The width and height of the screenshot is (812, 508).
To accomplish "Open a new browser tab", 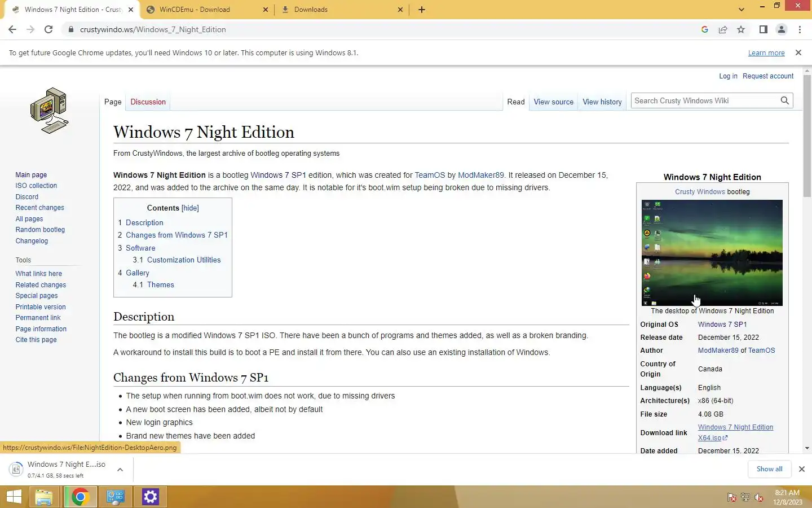I will click(422, 9).
